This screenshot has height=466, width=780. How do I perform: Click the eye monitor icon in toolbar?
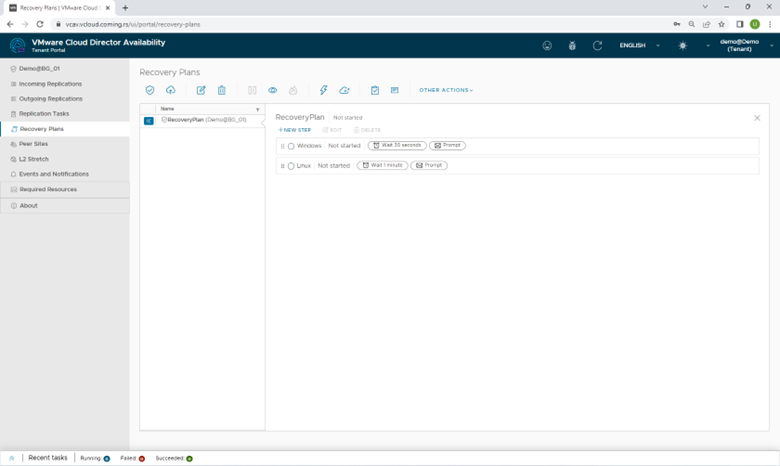click(272, 90)
